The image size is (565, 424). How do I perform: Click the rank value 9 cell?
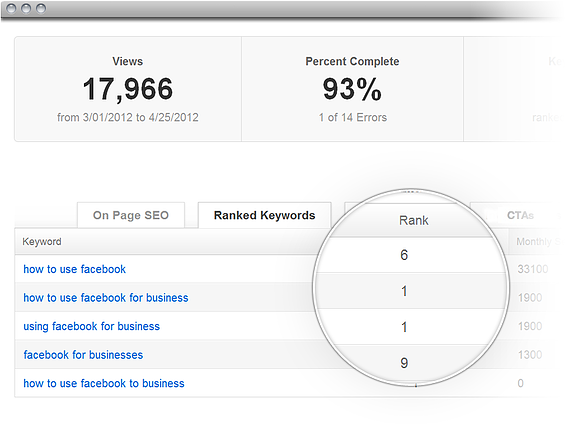tap(404, 363)
